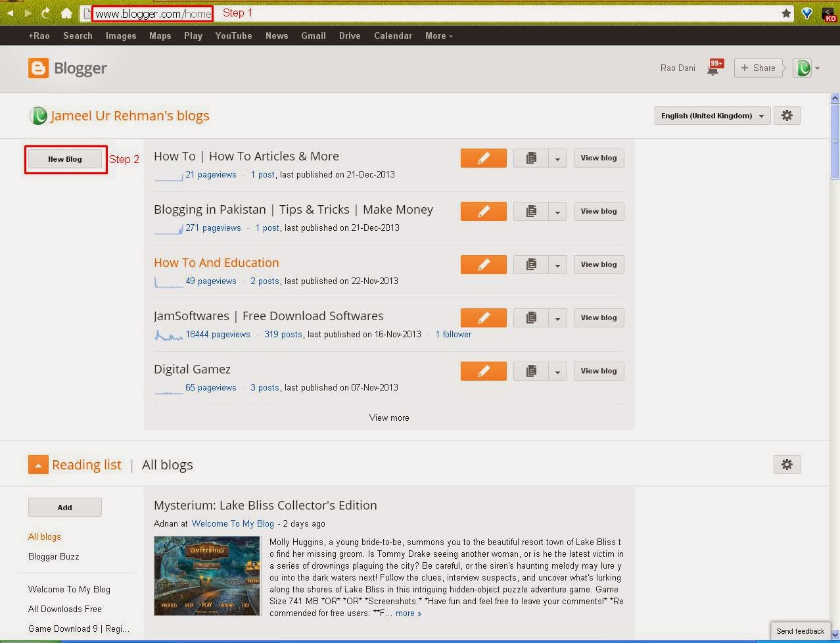
Task: Expand dropdown arrow for JamSoftwares blog
Action: (557, 318)
